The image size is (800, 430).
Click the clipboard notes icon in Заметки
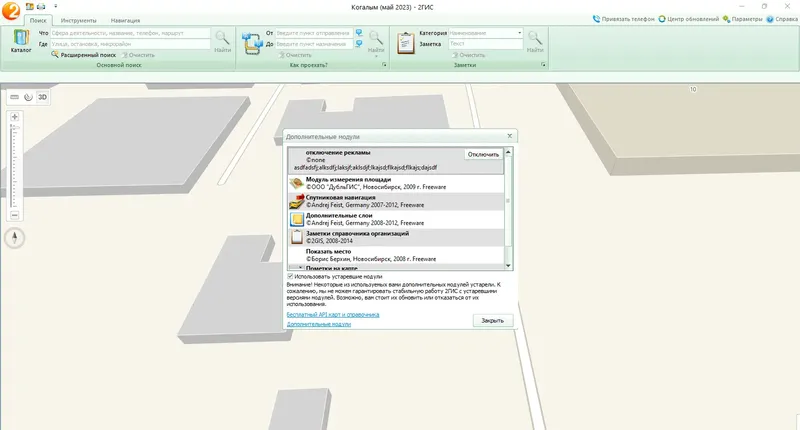(x=406, y=43)
